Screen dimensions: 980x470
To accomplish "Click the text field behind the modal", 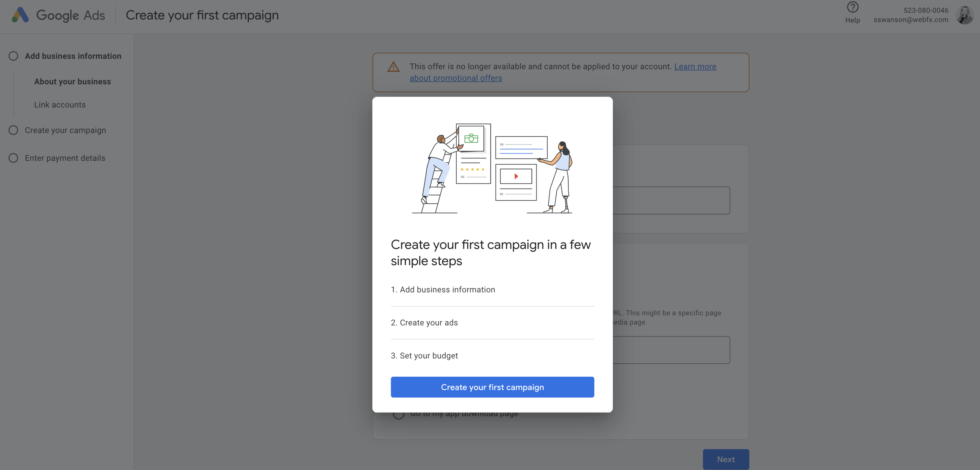I will click(673, 200).
